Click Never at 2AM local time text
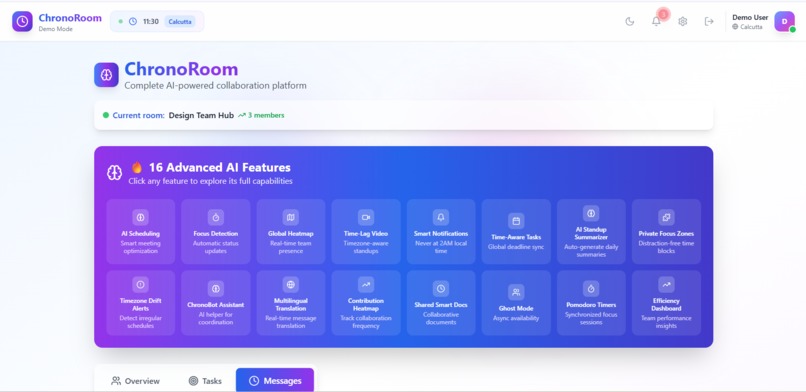 [441, 247]
